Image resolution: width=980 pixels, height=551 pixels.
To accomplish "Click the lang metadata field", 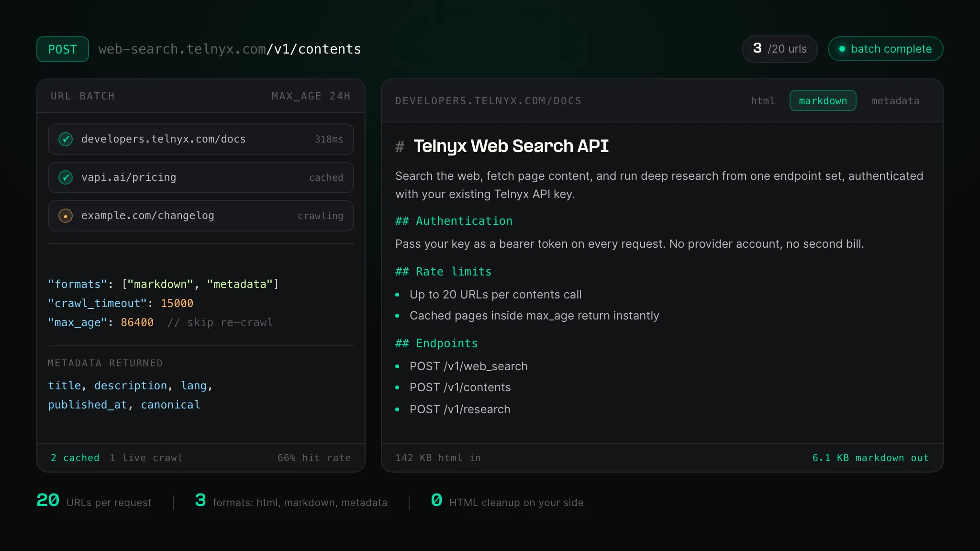I will click(194, 386).
